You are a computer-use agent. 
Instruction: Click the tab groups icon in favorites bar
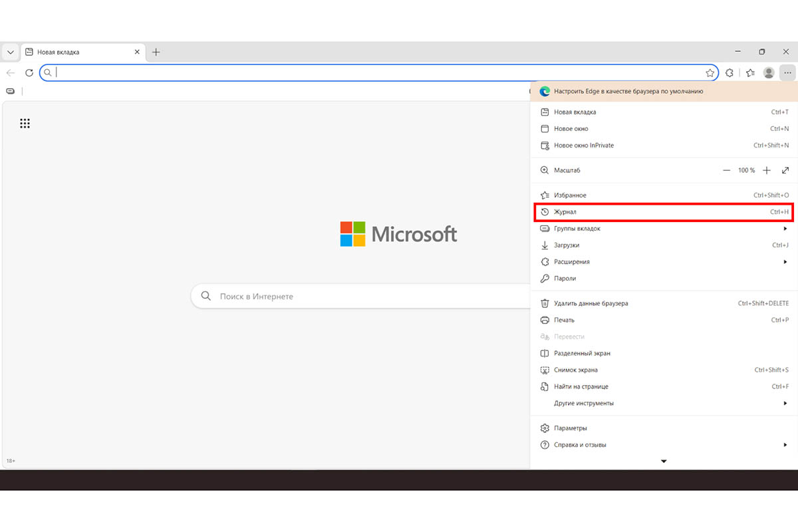coord(10,91)
